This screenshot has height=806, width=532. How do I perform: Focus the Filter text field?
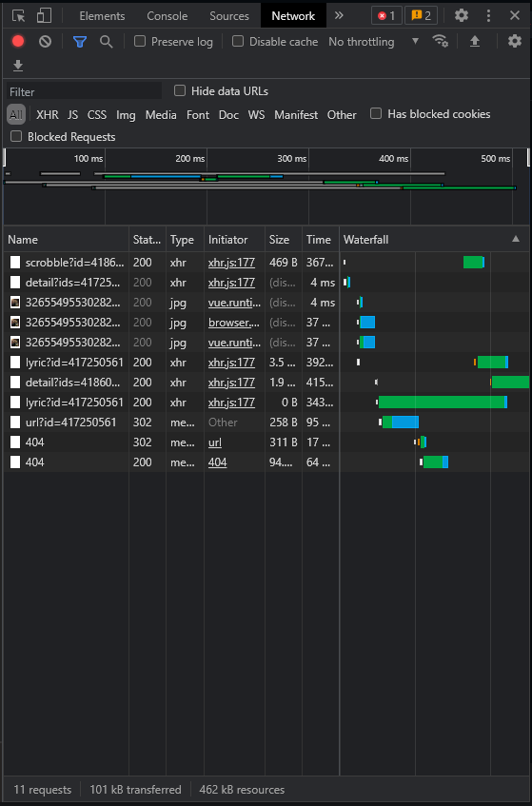85,91
